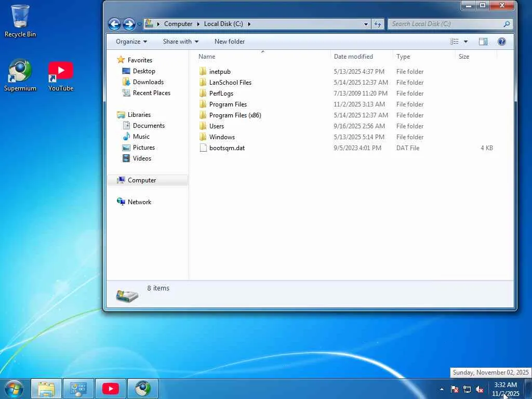The width and height of the screenshot is (532, 399).
Task: Select the bootsqm.dat file icon
Action: (x=203, y=148)
